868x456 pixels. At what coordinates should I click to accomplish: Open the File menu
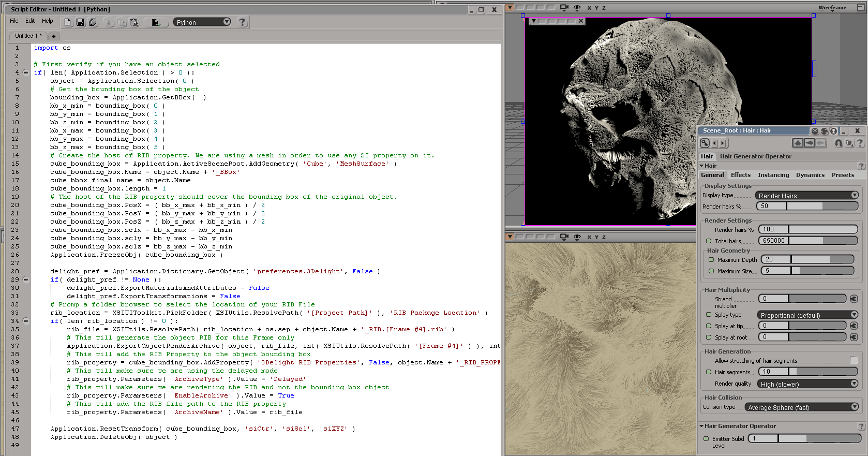tap(14, 21)
